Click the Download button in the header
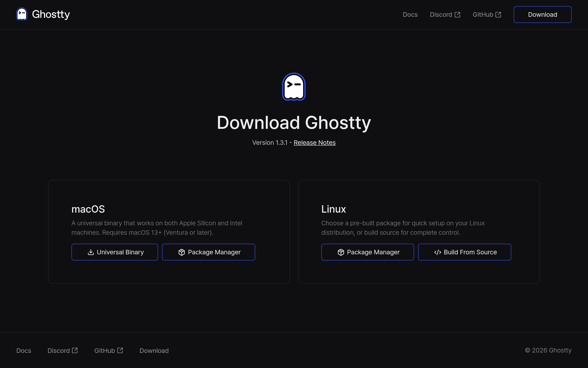The height and width of the screenshot is (368, 588). 542,15
